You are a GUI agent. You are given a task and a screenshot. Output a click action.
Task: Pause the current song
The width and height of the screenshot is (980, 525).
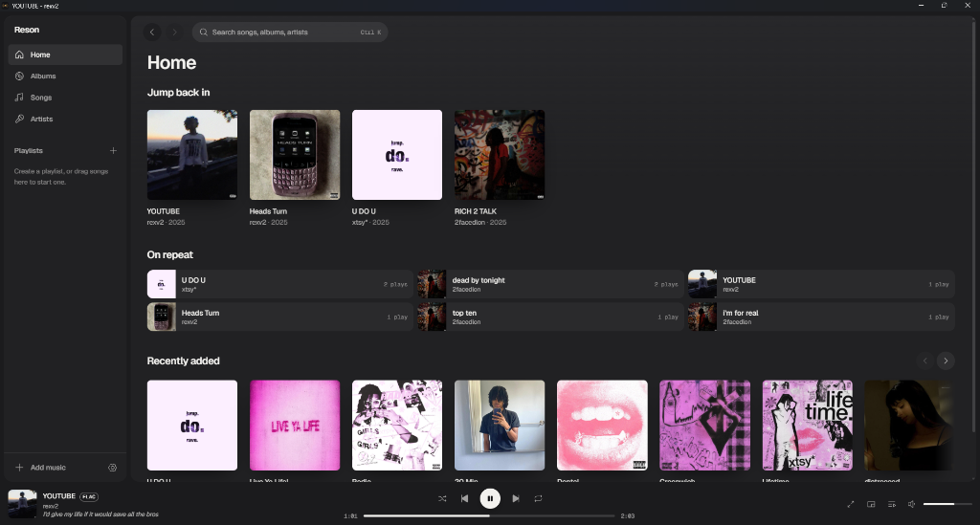point(490,498)
